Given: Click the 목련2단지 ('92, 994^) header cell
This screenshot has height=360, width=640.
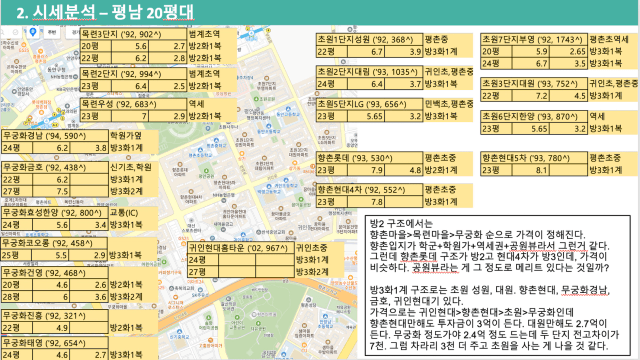Looking at the screenshot, I should coord(133,74).
